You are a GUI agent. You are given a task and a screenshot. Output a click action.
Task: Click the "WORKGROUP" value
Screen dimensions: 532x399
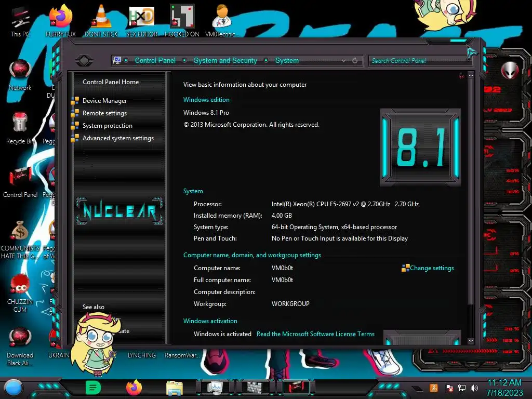(290, 303)
